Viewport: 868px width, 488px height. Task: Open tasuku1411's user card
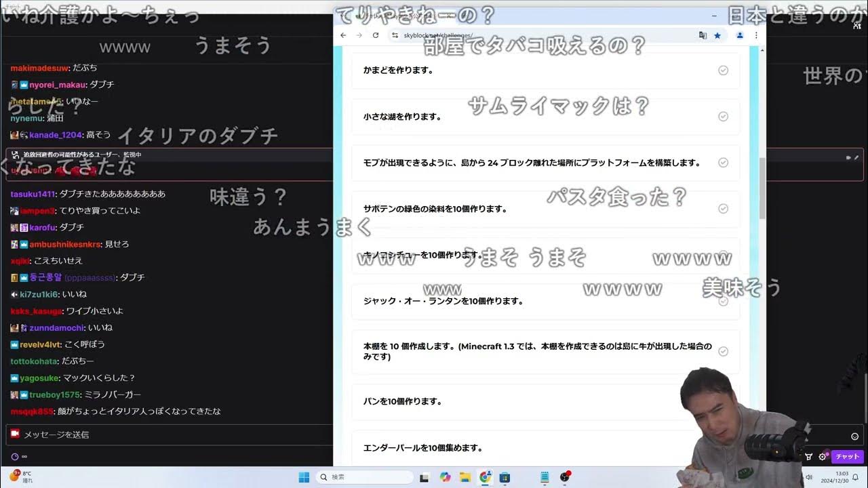click(x=31, y=194)
